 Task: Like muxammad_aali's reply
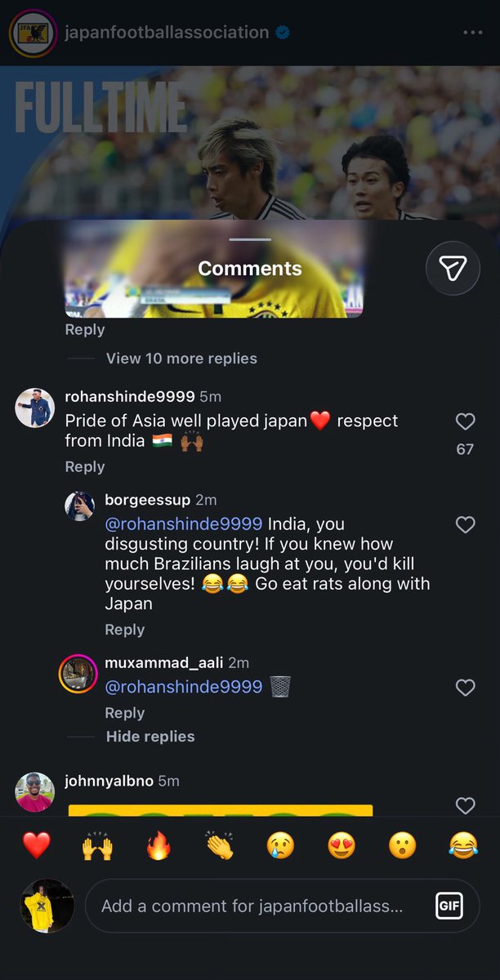(465, 688)
